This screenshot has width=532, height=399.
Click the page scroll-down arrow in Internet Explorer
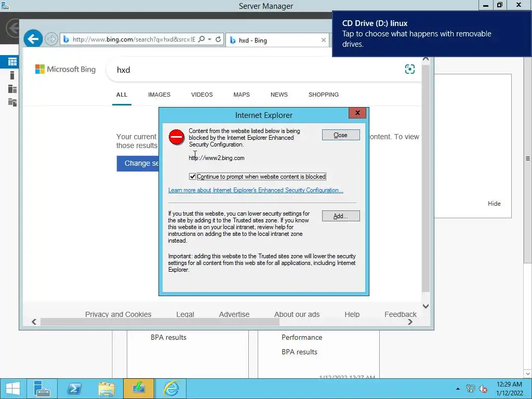point(426,306)
